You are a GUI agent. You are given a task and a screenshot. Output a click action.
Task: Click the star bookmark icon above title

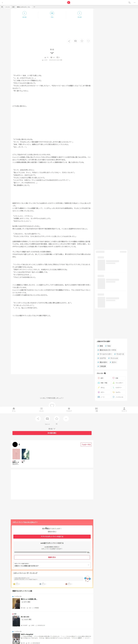pyautogui.click(x=82, y=41)
